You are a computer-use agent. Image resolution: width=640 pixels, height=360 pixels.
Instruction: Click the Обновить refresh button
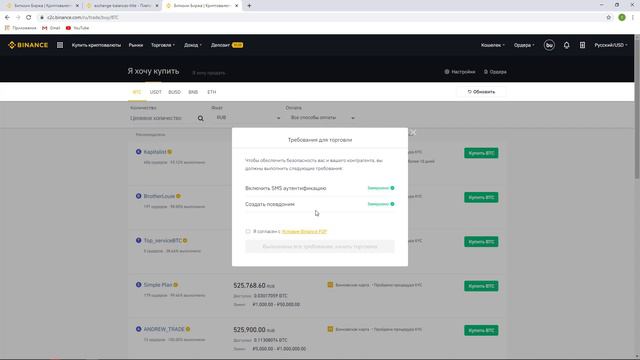pos(481,92)
